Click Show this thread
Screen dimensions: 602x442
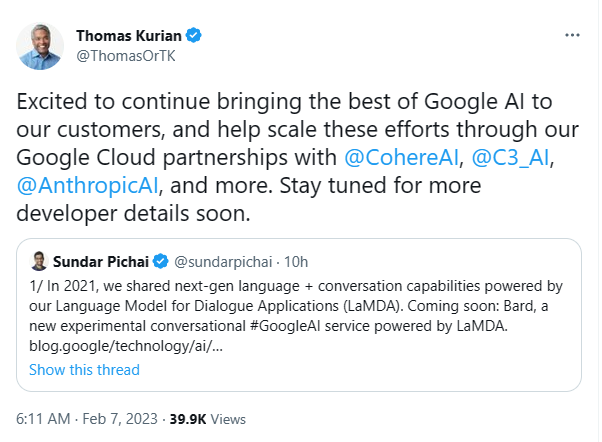[84, 370]
